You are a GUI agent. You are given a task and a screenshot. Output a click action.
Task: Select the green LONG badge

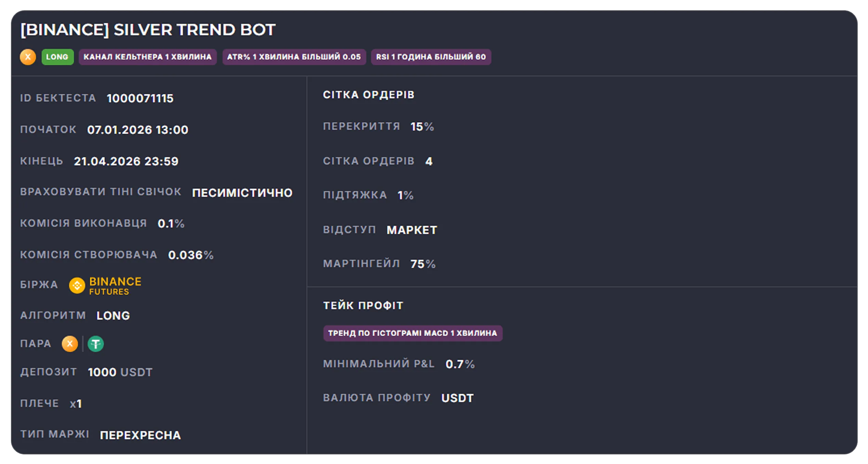[57, 57]
